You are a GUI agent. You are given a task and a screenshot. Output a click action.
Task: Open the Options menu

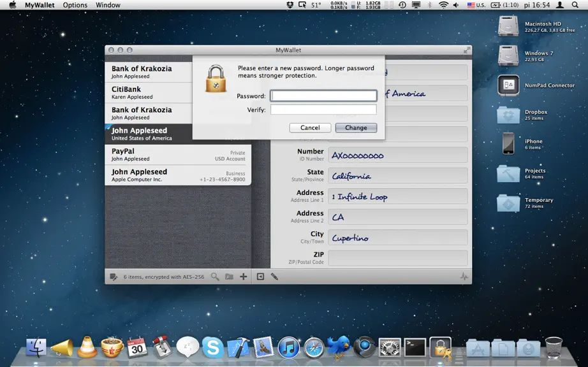pos(75,5)
